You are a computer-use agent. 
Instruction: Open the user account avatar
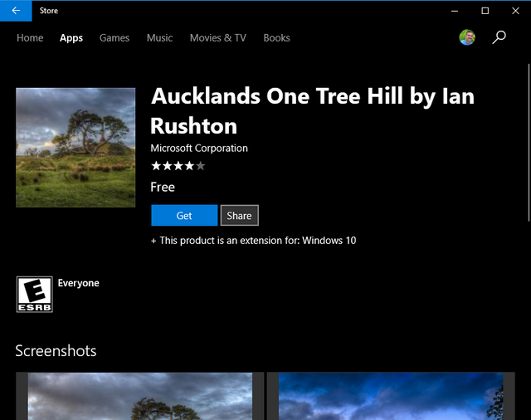467,37
